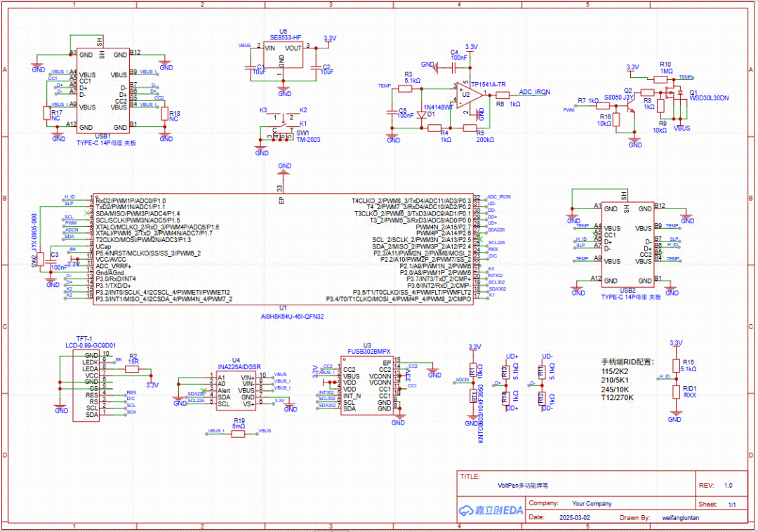Click the R15 5.1kΩ resistor symbol
758x532 pixels.
[676, 366]
